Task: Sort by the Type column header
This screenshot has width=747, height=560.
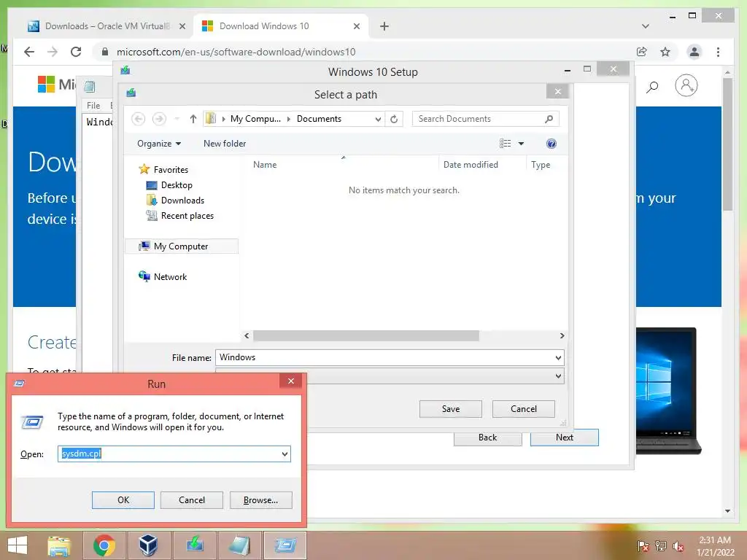Action: pyautogui.click(x=541, y=165)
